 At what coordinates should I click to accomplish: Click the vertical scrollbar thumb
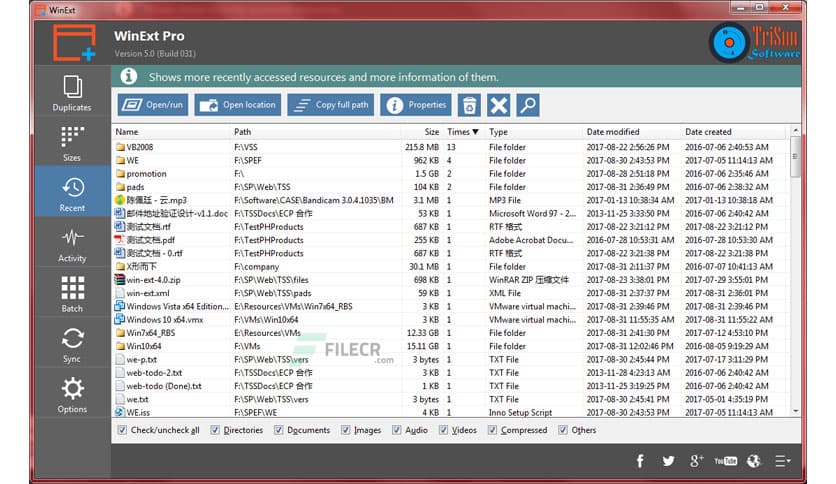pos(795,157)
